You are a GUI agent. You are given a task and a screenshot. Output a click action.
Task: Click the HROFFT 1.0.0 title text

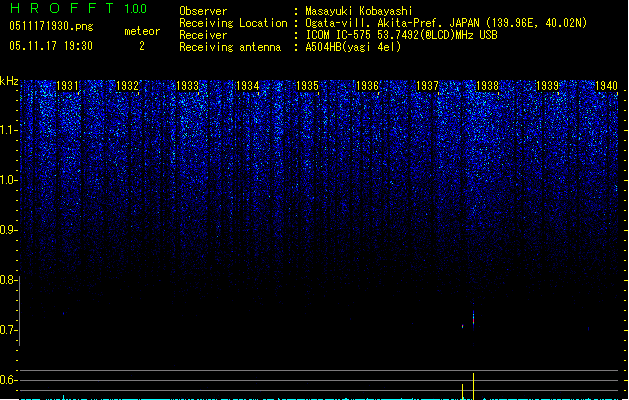coord(78,8)
